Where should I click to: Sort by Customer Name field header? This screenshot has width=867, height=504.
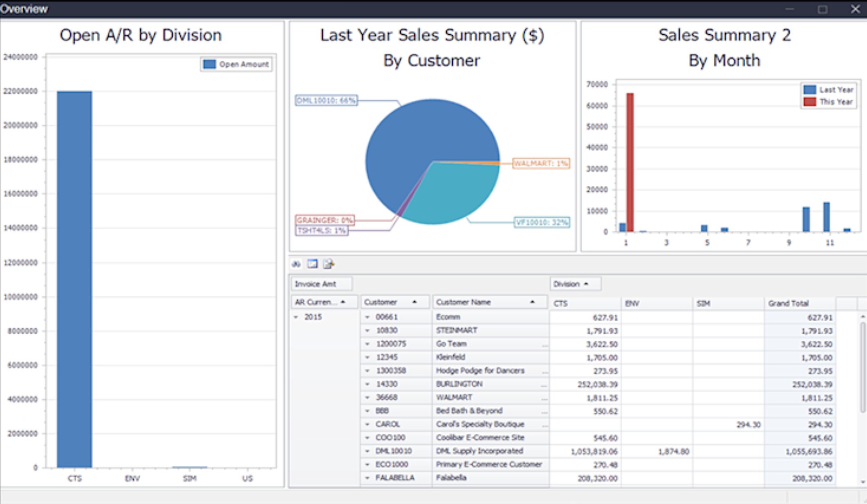click(489, 302)
